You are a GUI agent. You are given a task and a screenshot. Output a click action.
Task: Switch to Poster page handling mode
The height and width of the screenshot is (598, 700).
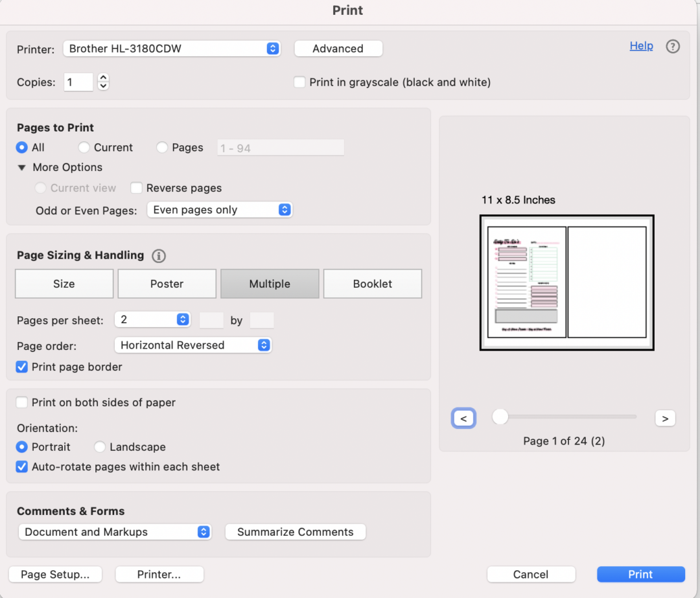point(167,284)
